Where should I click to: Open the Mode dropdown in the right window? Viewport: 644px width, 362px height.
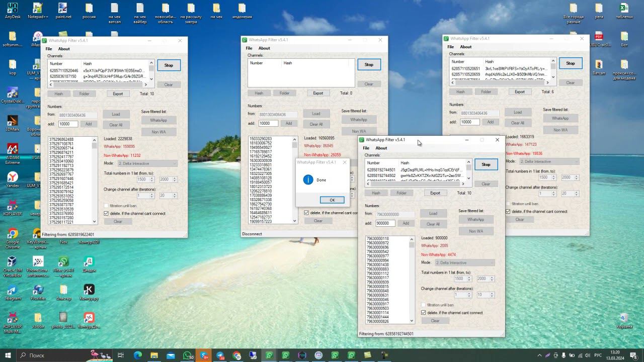coord(549,161)
